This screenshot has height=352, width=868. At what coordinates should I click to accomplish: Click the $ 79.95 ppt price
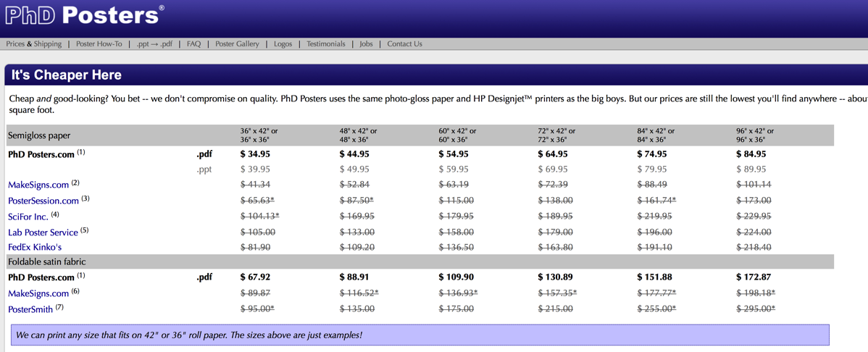click(652, 169)
